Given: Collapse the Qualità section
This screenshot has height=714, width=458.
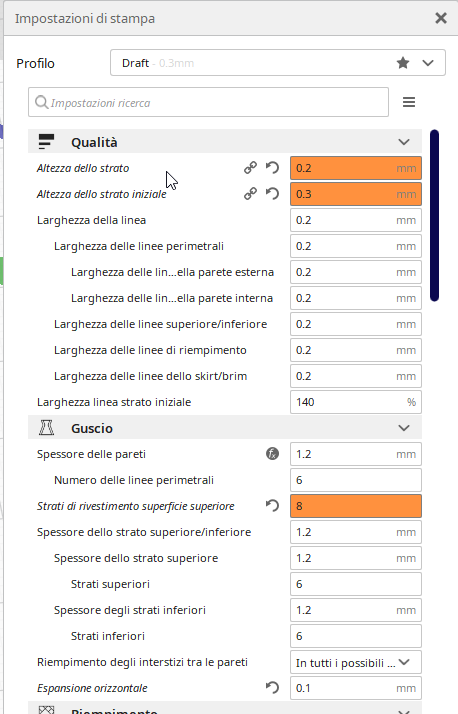Looking at the screenshot, I should coord(404,142).
